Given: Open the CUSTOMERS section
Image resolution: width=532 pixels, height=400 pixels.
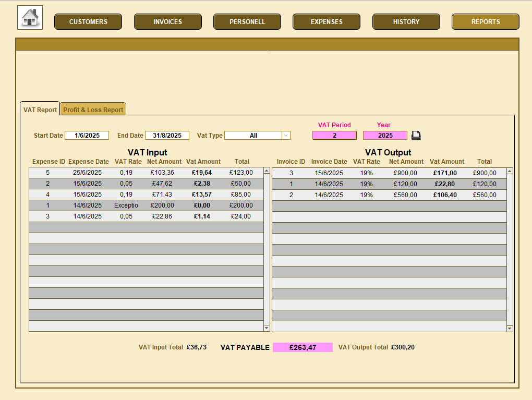Looking at the screenshot, I should click(88, 22).
